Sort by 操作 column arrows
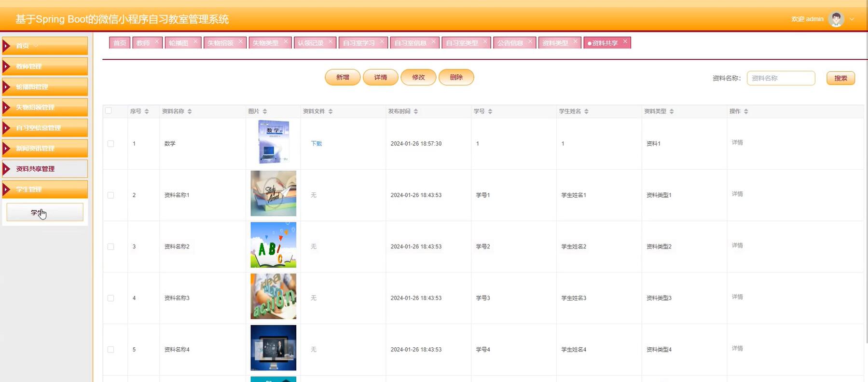 click(x=746, y=111)
